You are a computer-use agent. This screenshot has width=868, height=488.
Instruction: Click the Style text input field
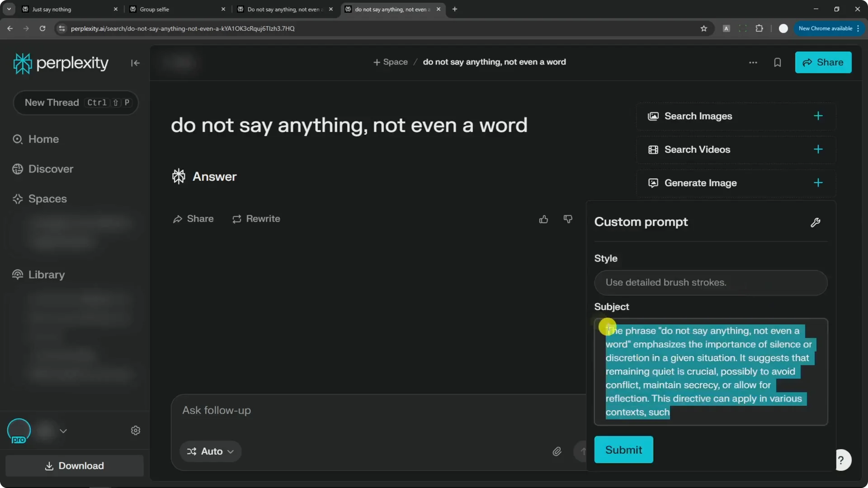coord(710,283)
